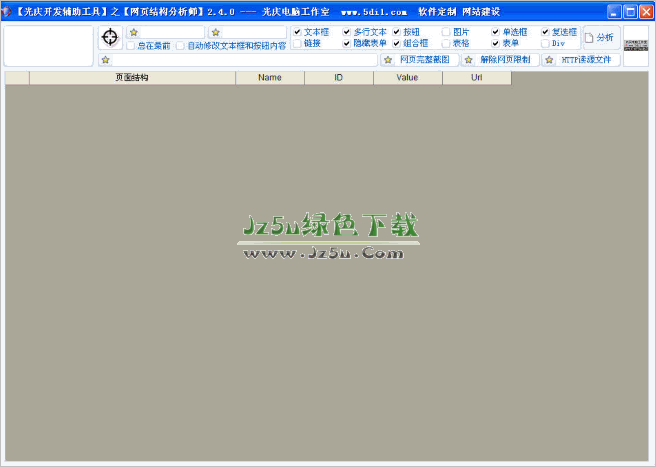Enable the Div checkbox
The height and width of the screenshot is (467, 656).
click(545, 43)
